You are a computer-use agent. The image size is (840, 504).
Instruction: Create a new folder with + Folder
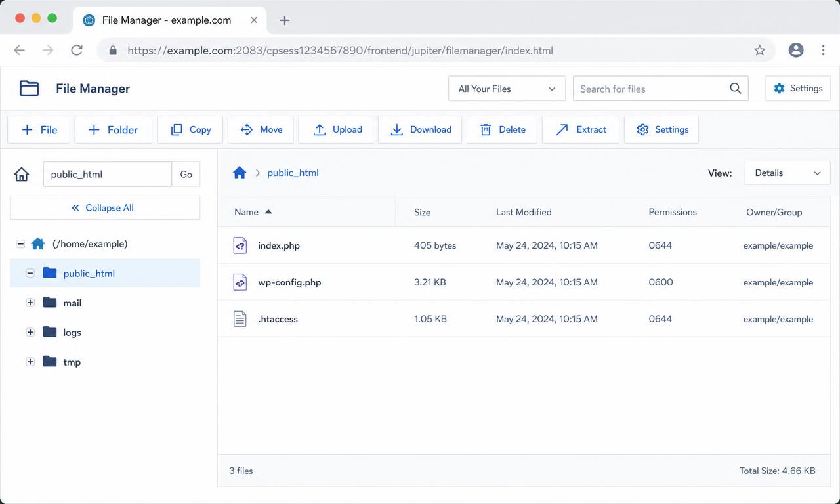coord(114,130)
